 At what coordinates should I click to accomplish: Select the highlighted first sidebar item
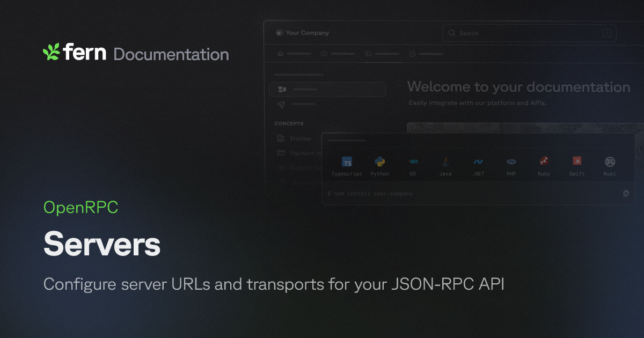(327, 89)
